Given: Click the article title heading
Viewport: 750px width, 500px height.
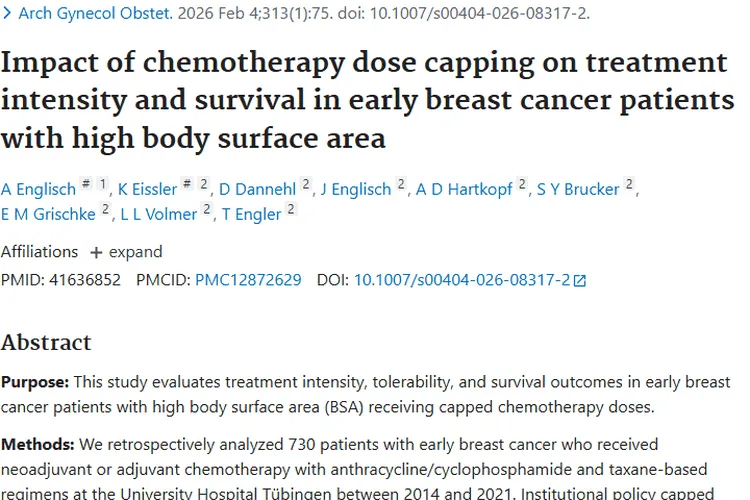Looking at the screenshot, I should pyautogui.click(x=366, y=99).
